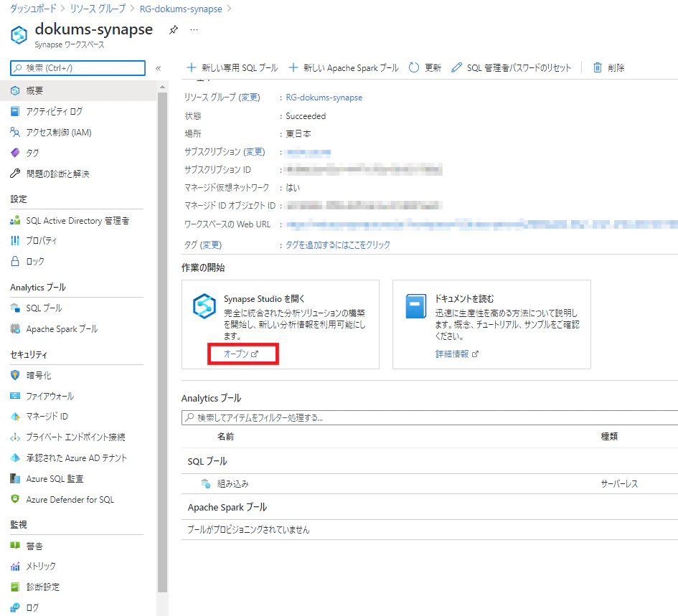This screenshot has width=678, height=616.
Task: Focus the 検索してアイテムをフィルター処理する field
Action: click(x=430, y=417)
